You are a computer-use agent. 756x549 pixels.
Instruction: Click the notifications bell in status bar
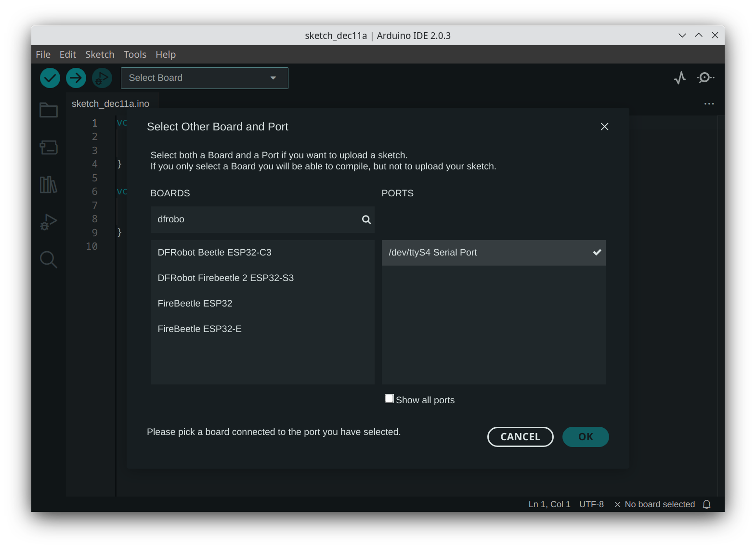coord(707,504)
